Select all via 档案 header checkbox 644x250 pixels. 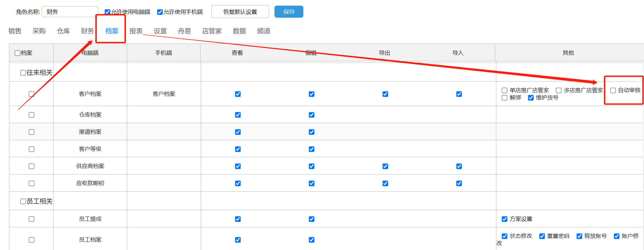click(17, 53)
